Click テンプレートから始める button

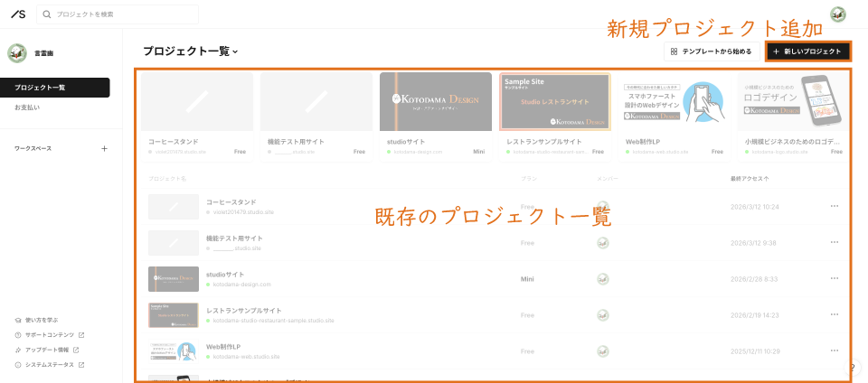(712, 51)
